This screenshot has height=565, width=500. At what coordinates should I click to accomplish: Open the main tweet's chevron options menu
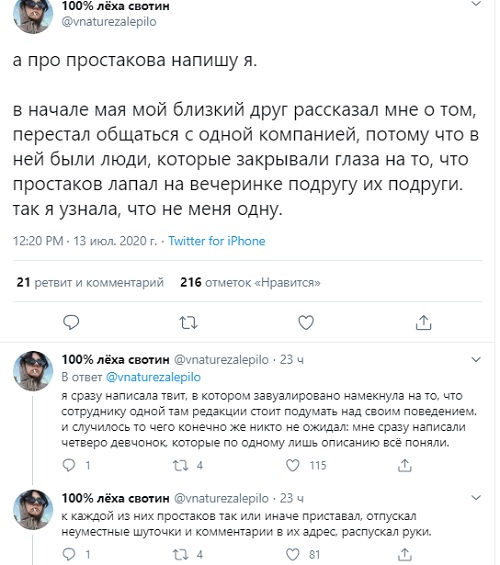[476, 4]
